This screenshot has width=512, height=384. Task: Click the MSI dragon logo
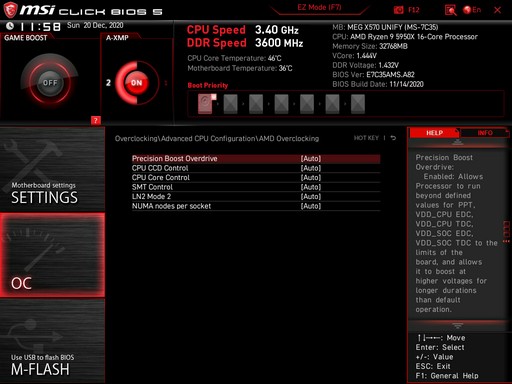(x=10, y=10)
